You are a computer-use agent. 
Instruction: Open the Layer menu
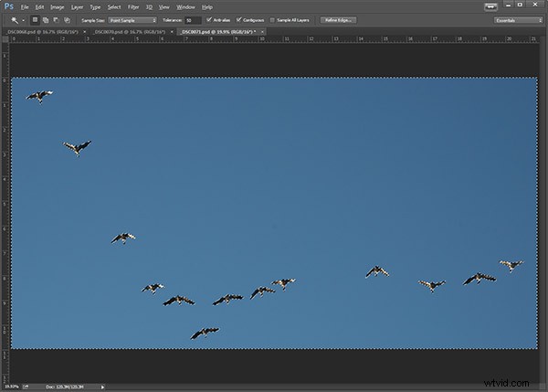pos(78,7)
